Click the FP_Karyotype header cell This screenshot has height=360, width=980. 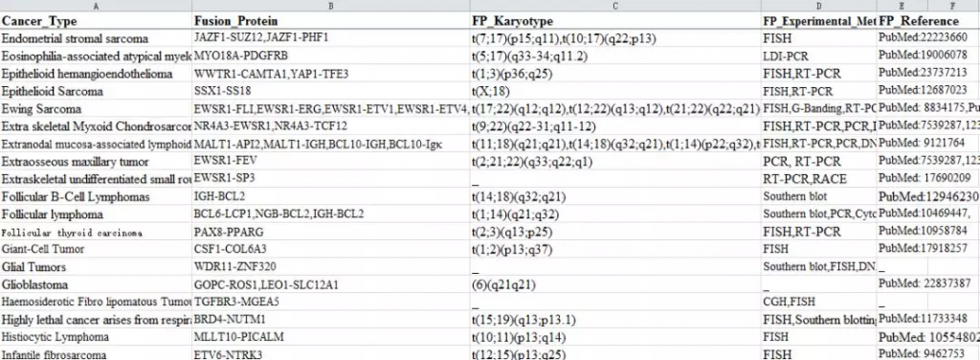(x=615, y=21)
